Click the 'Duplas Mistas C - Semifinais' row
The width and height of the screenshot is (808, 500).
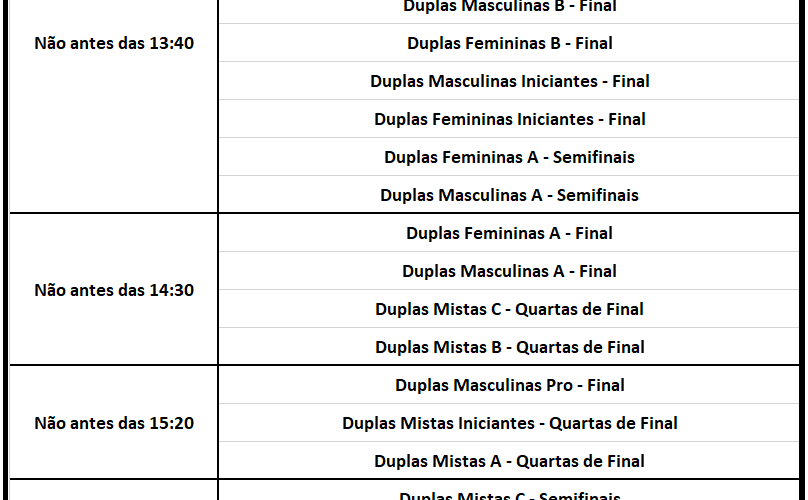[509, 495]
